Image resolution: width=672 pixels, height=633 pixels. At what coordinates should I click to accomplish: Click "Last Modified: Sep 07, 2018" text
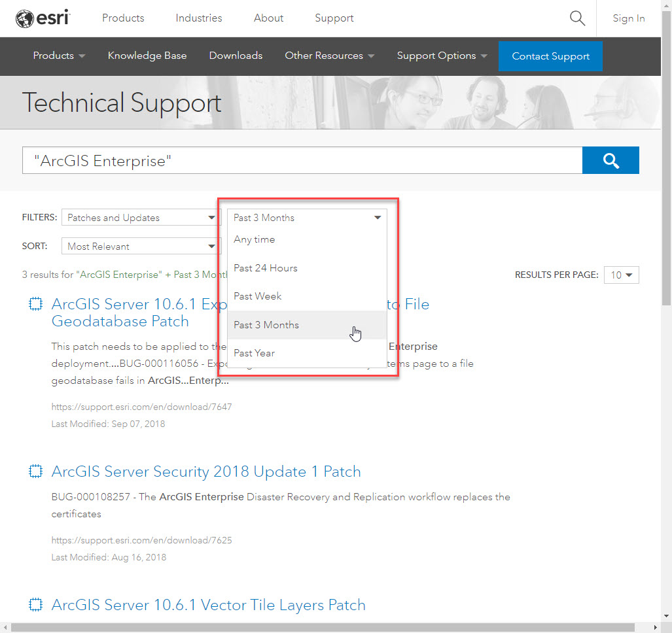[x=108, y=424]
